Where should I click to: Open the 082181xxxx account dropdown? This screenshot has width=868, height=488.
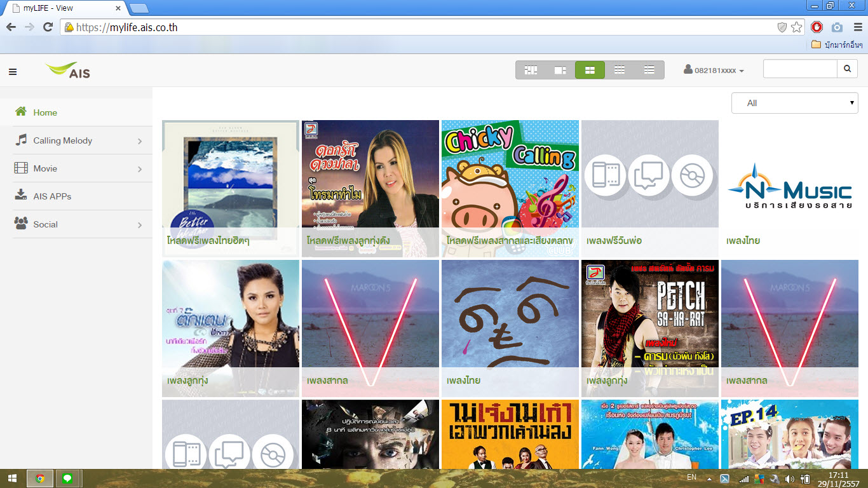pyautogui.click(x=714, y=70)
